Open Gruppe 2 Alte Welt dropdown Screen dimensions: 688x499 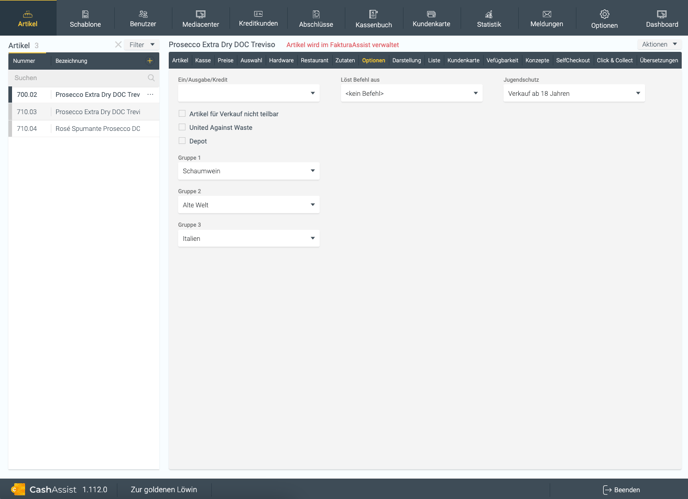249,205
